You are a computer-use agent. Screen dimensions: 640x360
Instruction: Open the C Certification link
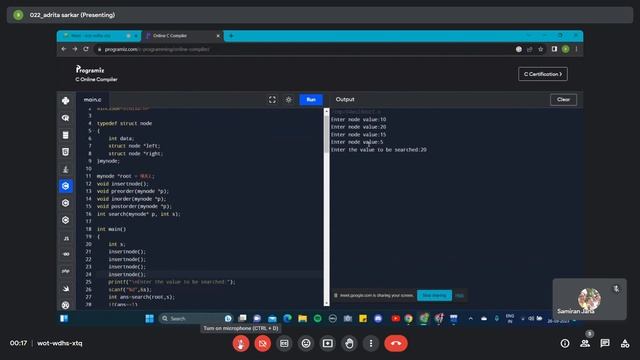[x=543, y=74]
